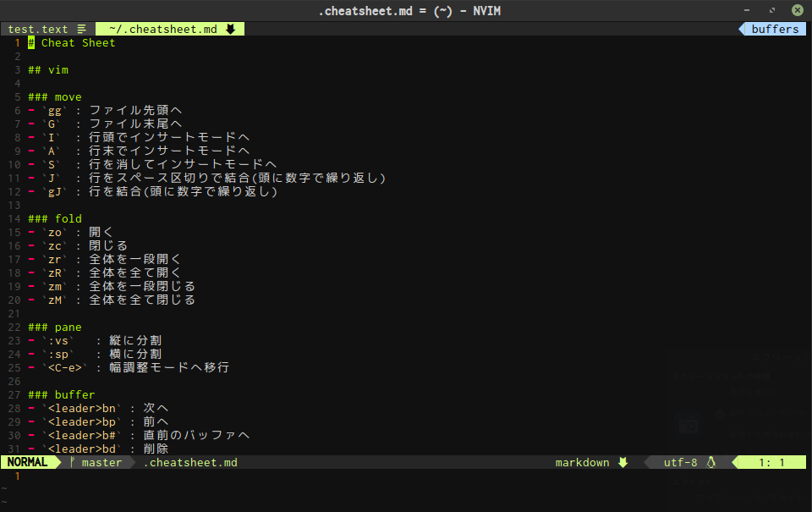Click the window title '.cheatsheet.md = (~) - NVIM'
This screenshot has width=812, height=512.
(x=409, y=11)
